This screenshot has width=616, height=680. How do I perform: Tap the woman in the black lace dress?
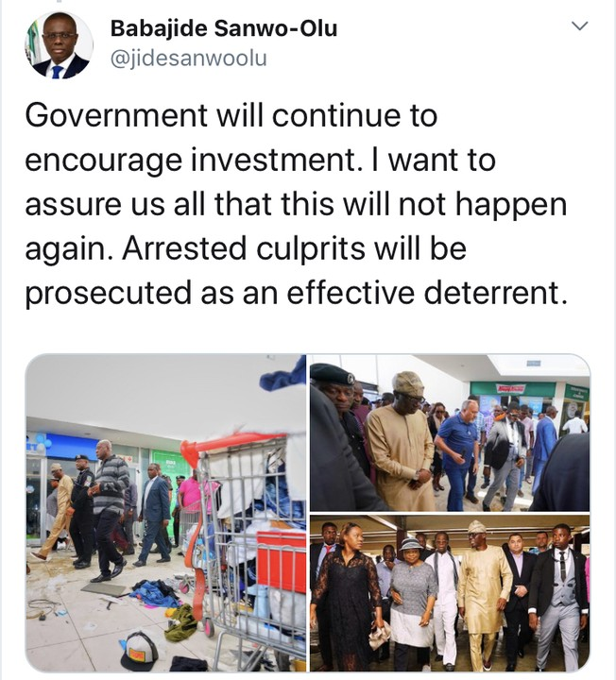pos(345,594)
